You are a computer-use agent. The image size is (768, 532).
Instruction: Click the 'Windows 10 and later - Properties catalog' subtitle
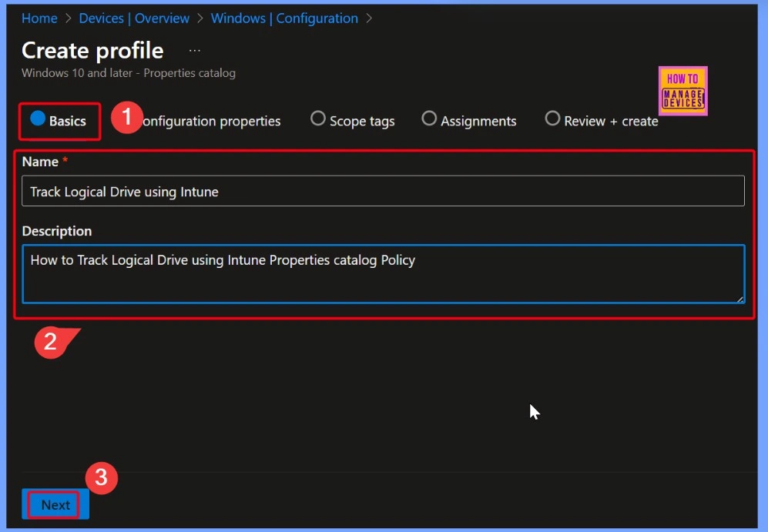129,73
